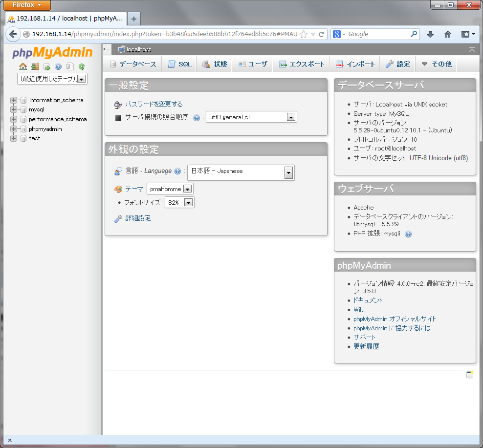Screen dimensions: 483x448
Task: Open the Wiki link
Action: [x=359, y=310]
